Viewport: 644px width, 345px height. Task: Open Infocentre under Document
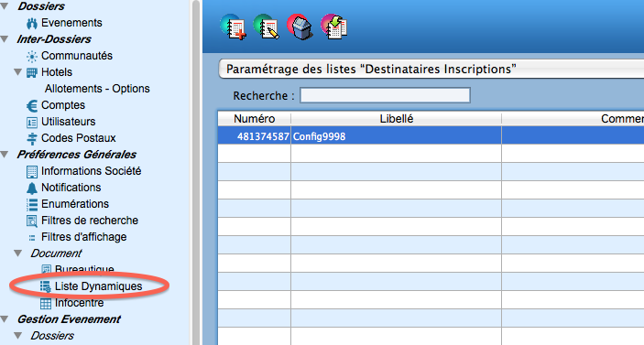tap(80, 303)
